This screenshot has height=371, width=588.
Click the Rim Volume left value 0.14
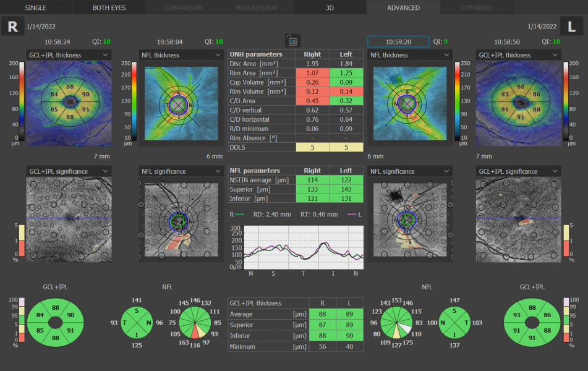pyautogui.click(x=346, y=92)
